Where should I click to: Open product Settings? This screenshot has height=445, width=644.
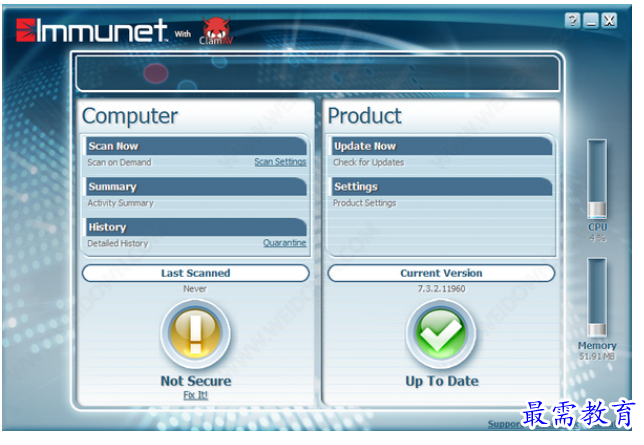click(x=442, y=187)
